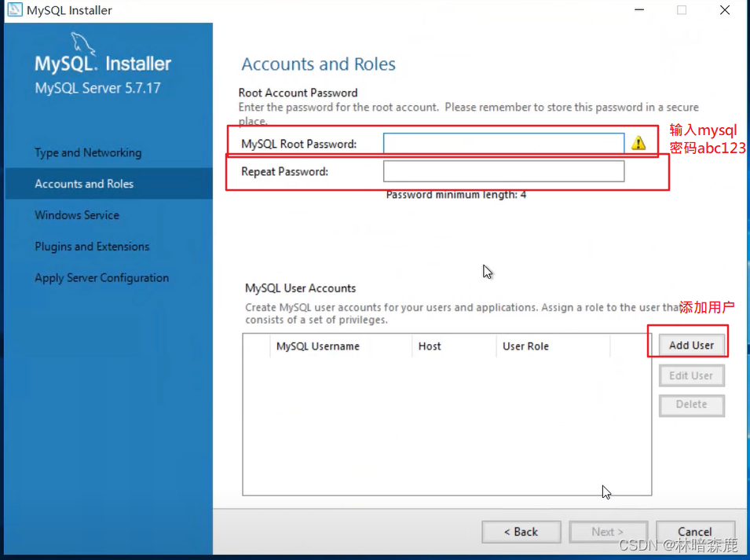The width and height of the screenshot is (750, 560).
Task: Click the Accounts and Roles heading
Action: point(319,64)
